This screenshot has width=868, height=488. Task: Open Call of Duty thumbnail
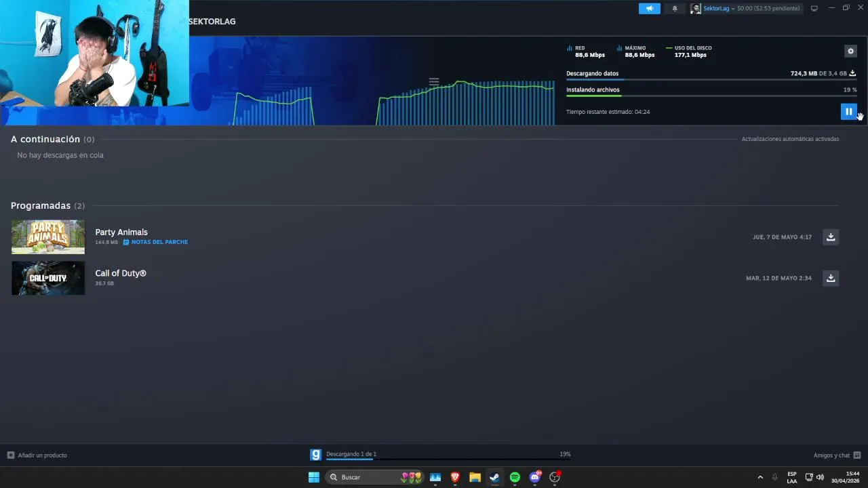click(48, 278)
